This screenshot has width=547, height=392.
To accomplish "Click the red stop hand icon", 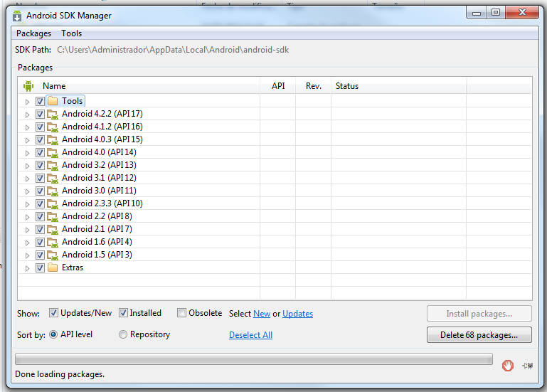I will (x=508, y=366).
